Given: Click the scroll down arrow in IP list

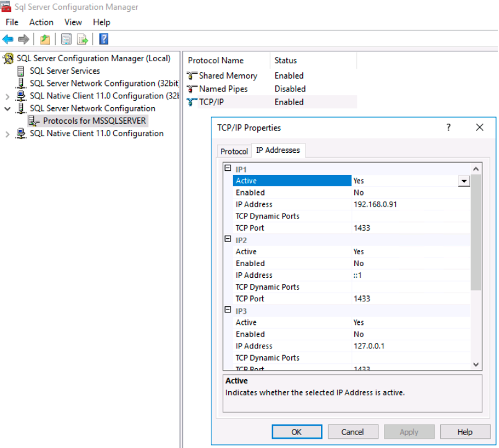Looking at the screenshot, I should point(476,364).
